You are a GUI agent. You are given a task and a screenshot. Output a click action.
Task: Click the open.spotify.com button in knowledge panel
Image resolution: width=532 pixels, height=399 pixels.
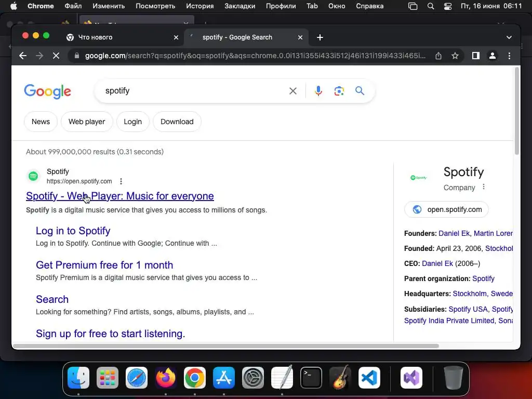pyautogui.click(x=446, y=209)
